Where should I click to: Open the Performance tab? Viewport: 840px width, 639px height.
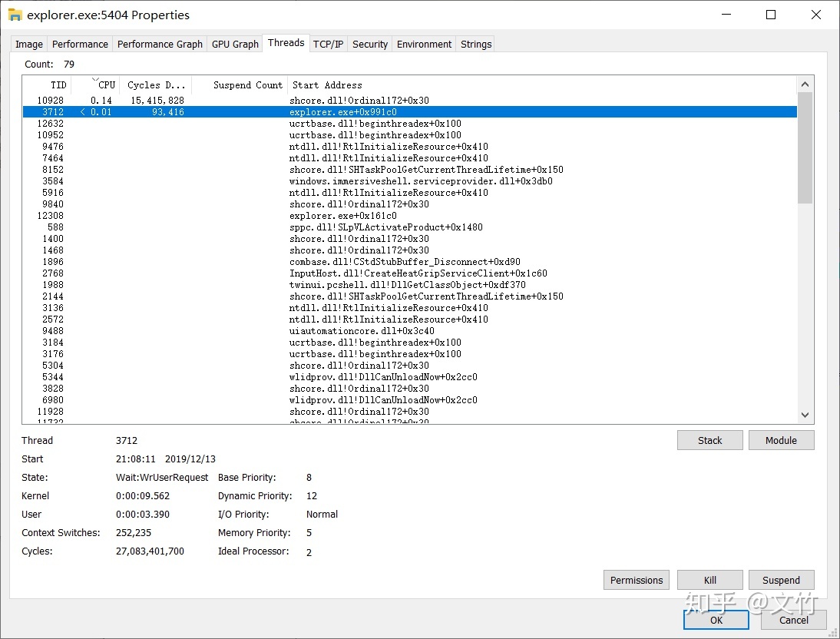click(x=80, y=44)
